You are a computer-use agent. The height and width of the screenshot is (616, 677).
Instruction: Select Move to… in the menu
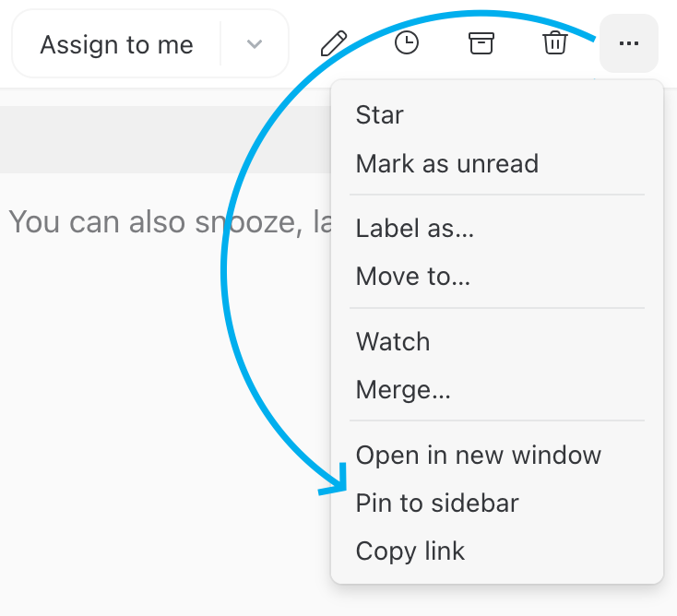[x=413, y=276]
